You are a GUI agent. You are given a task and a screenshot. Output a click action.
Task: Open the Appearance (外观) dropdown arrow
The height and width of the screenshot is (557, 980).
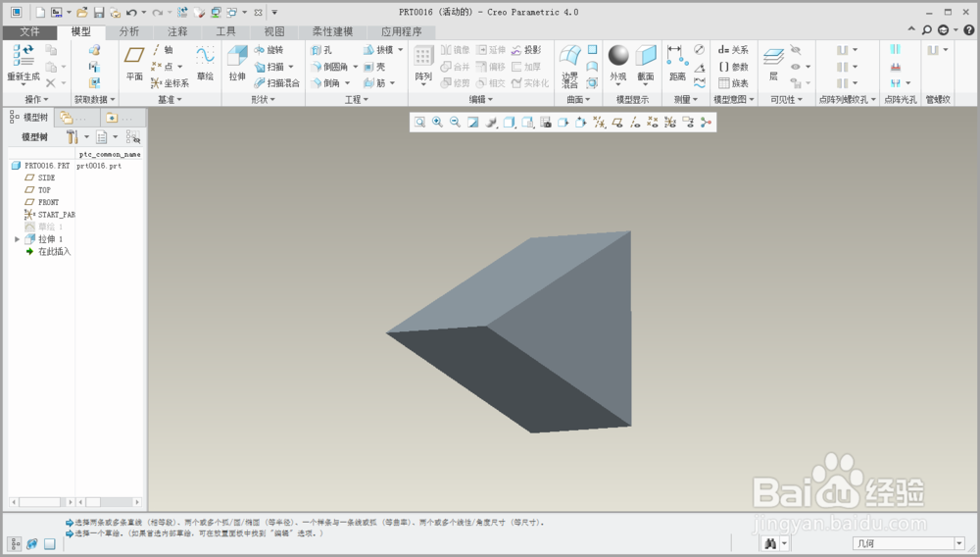point(618,85)
